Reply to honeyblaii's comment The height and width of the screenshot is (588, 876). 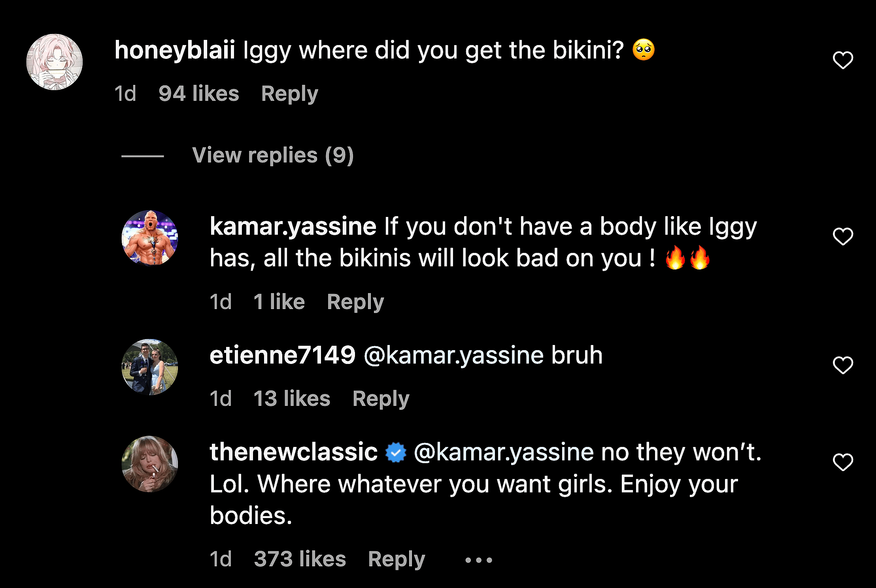(289, 93)
